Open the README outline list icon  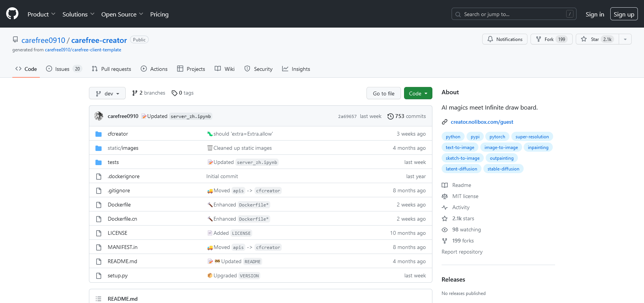[99, 299]
